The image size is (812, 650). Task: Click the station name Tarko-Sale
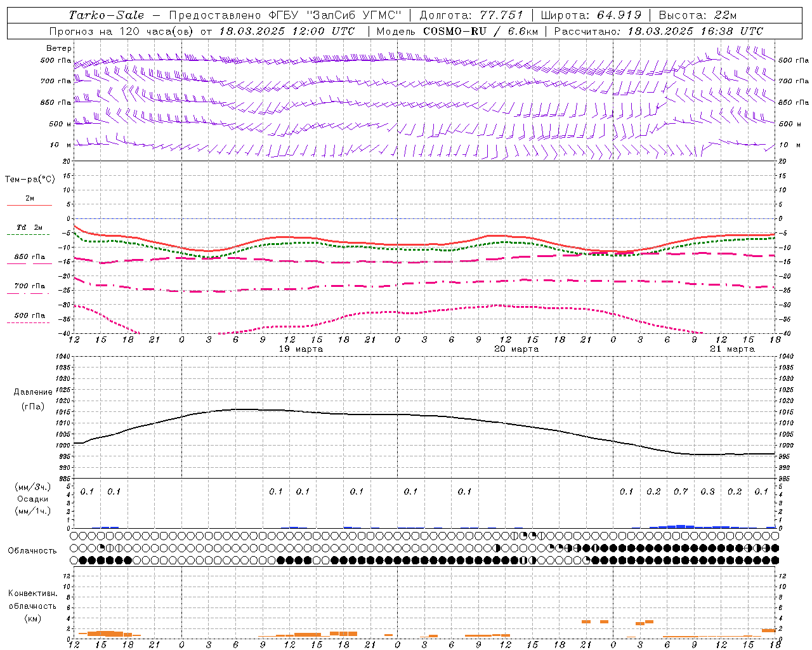pos(107,15)
